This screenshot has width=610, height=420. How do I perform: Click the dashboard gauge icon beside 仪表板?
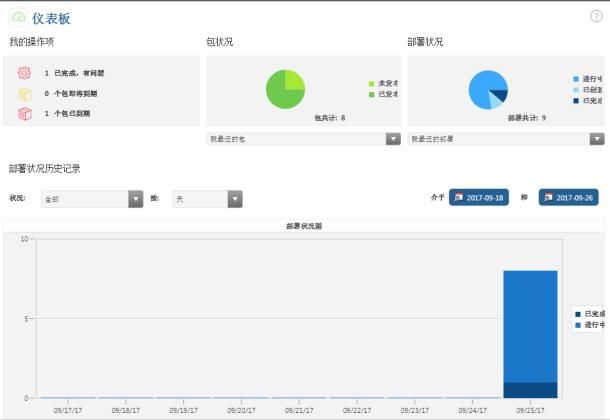click(x=18, y=17)
